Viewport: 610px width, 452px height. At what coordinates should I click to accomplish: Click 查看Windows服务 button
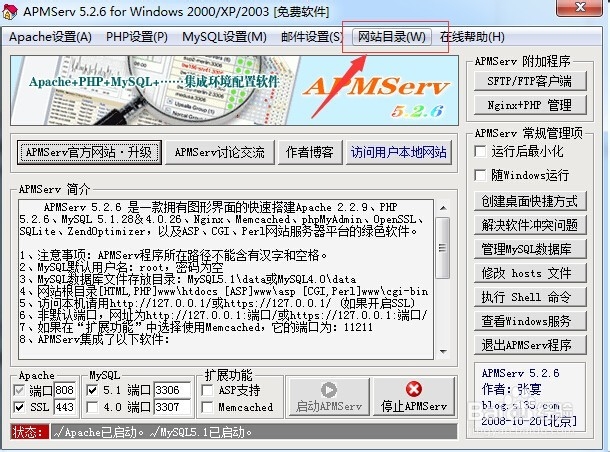(x=530, y=321)
